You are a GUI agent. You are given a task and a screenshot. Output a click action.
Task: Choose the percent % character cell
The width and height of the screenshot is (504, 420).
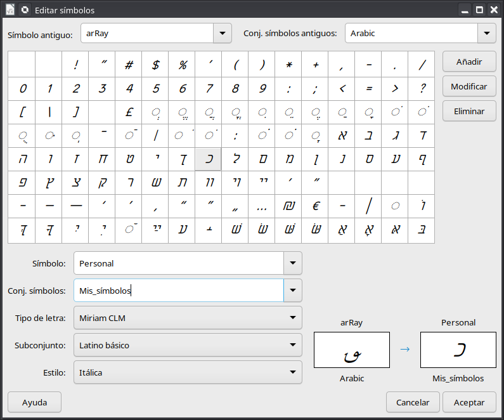coord(182,64)
